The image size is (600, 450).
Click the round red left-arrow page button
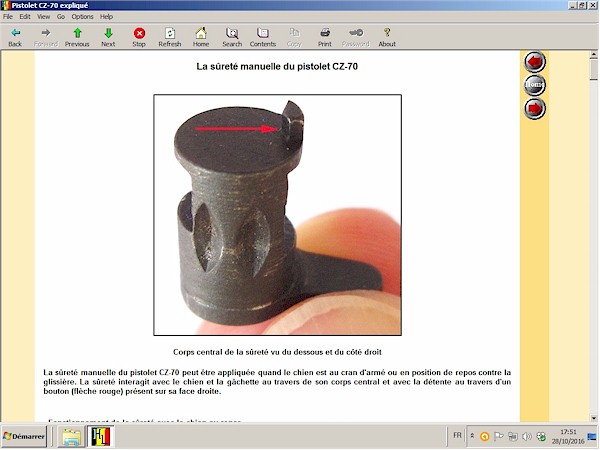[x=535, y=62]
